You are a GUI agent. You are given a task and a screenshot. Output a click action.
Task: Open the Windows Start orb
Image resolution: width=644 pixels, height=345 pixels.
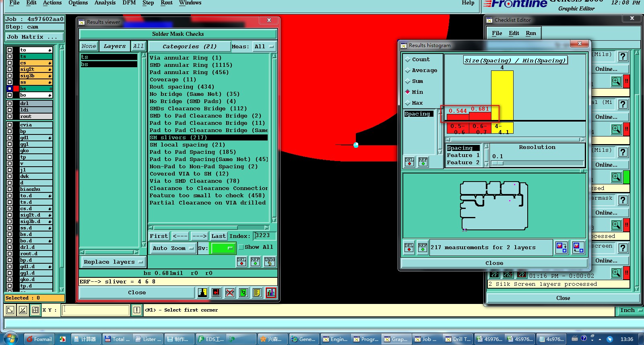(11, 339)
